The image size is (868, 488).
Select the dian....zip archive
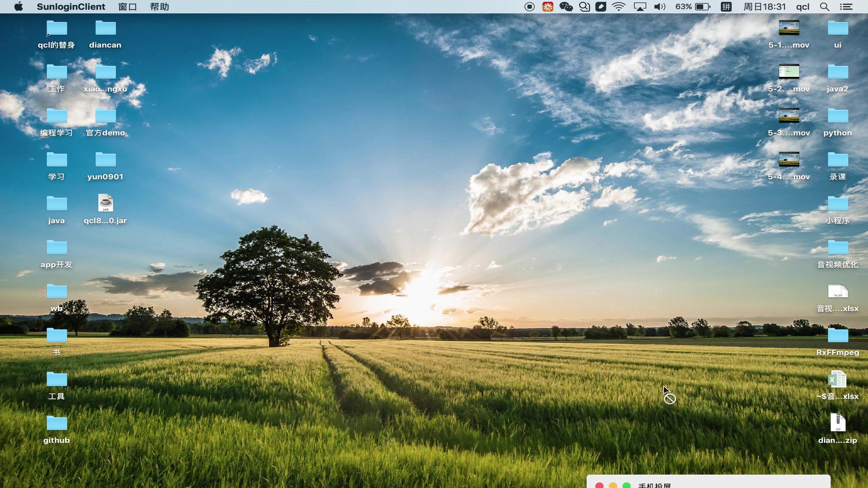[x=838, y=429]
